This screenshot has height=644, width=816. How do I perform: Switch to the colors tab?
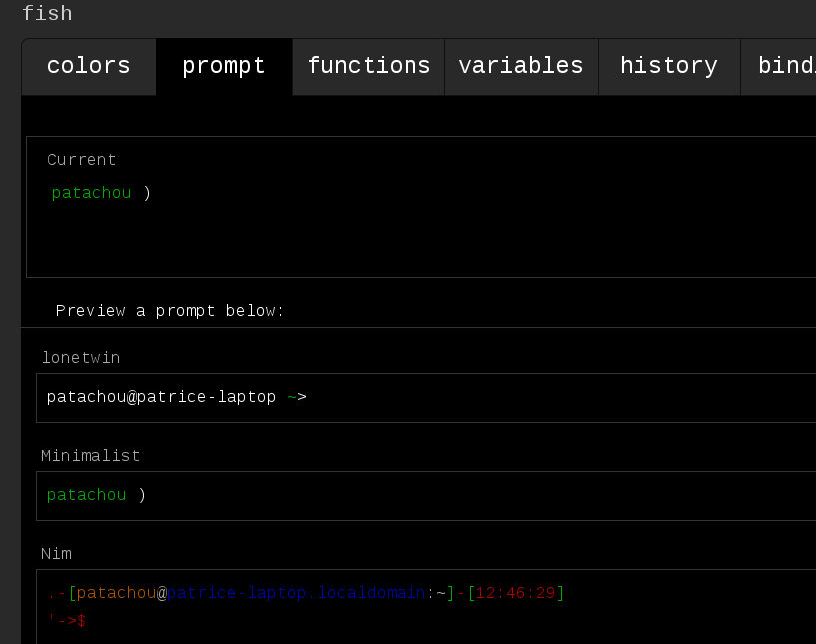pyautogui.click(x=89, y=67)
